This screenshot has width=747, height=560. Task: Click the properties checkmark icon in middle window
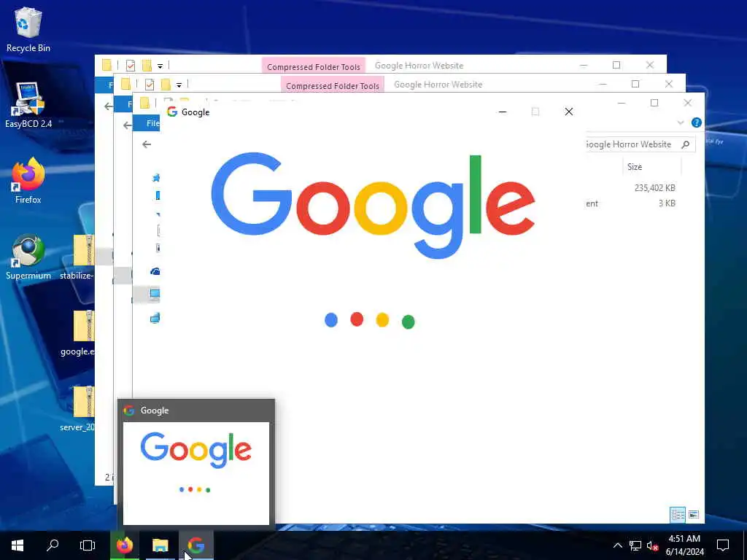coord(150,85)
